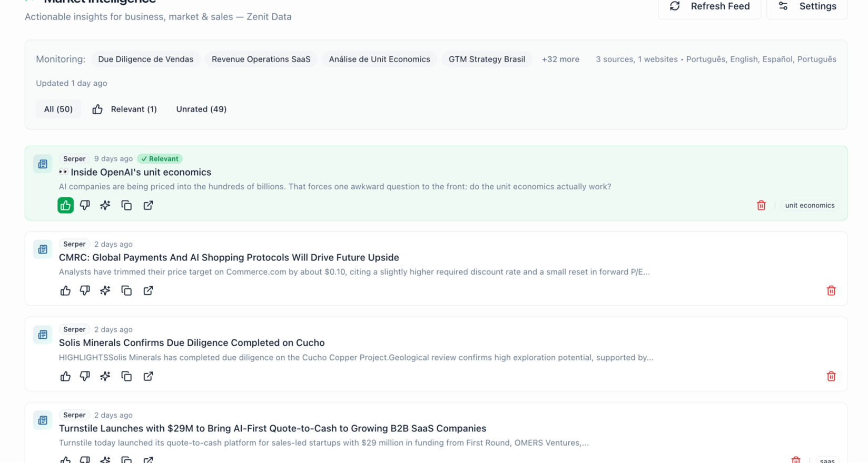Select the All (50) filter tab

pos(58,109)
